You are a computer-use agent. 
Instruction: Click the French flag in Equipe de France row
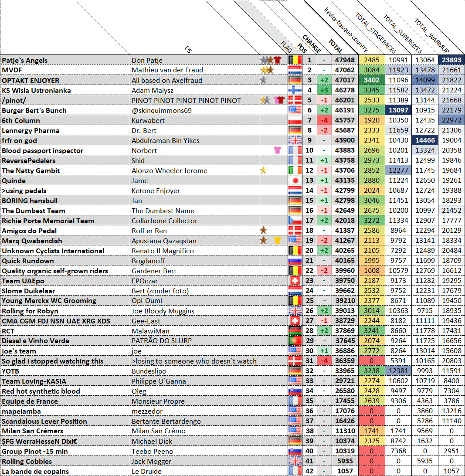pos(295,401)
